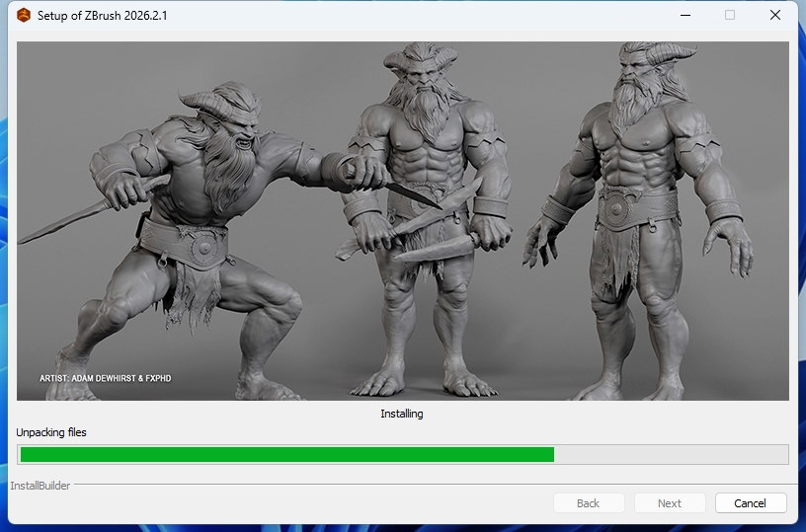Close the setup window with X
806x532 pixels.
coord(775,16)
